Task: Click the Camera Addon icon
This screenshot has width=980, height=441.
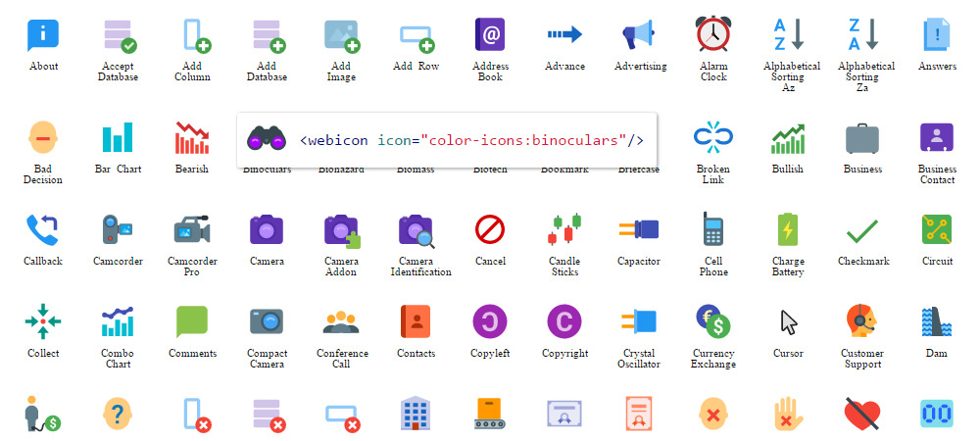Action: [342, 231]
